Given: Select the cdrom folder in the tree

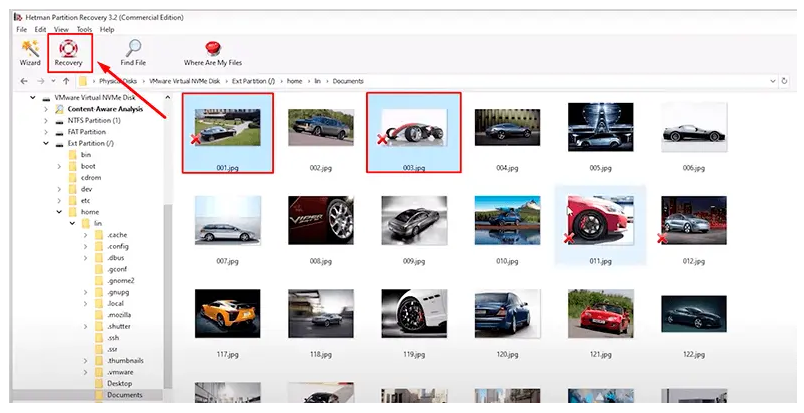Looking at the screenshot, I should [91, 178].
